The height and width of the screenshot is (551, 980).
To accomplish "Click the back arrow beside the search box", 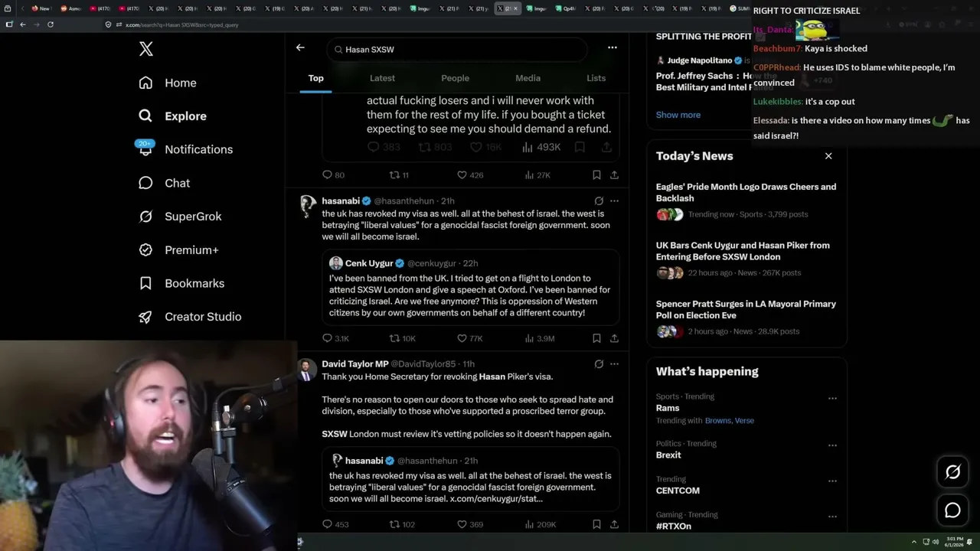I will (x=300, y=47).
